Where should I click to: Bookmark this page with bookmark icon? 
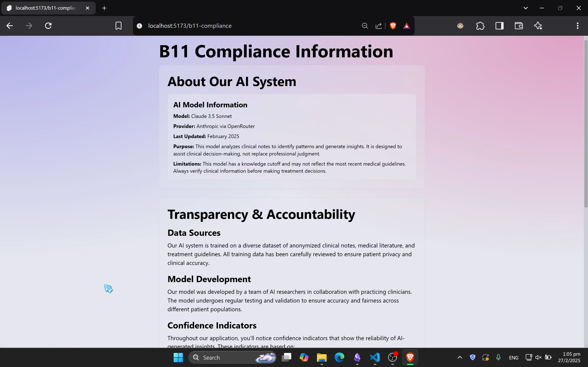pos(118,26)
